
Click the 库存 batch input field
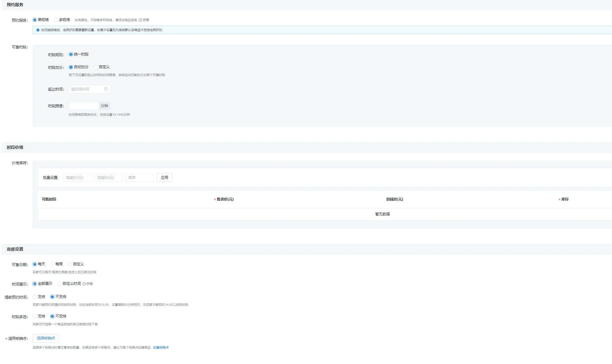(139, 178)
